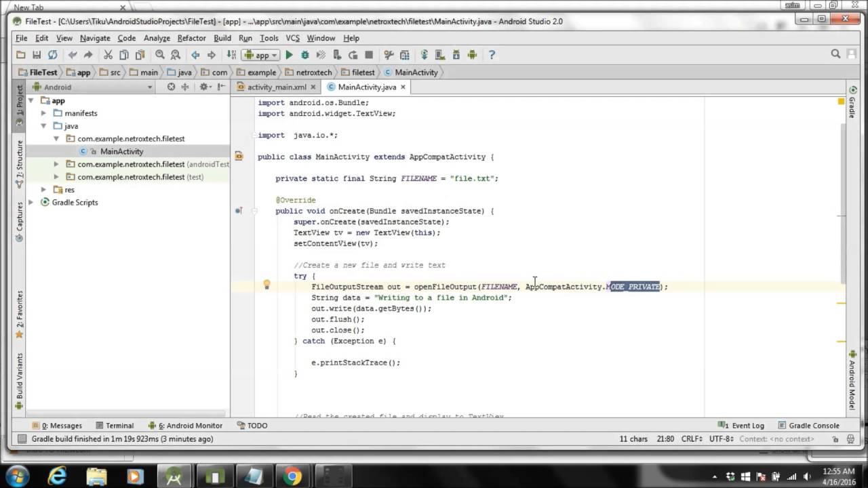Click the Redo arrow icon
Viewport: 868px width, 488px height.
pos(88,55)
